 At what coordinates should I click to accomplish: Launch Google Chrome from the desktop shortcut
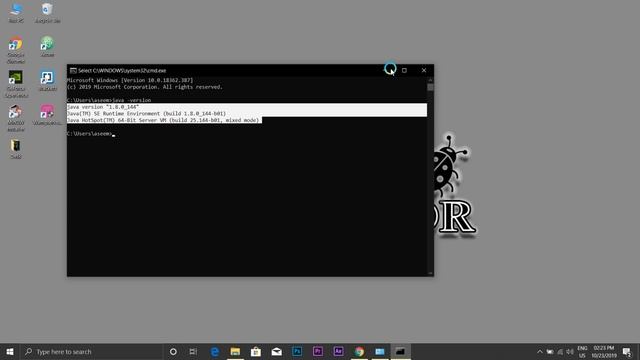16,49
